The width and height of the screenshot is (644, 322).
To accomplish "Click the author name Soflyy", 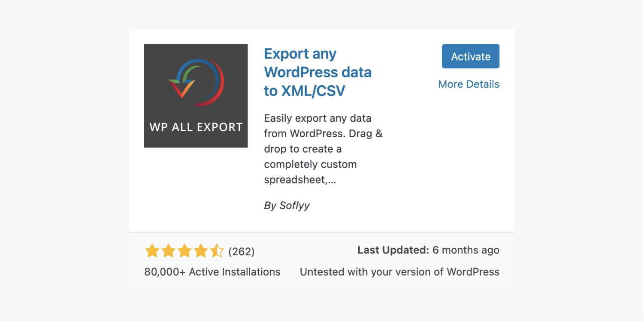I will 294,206.
